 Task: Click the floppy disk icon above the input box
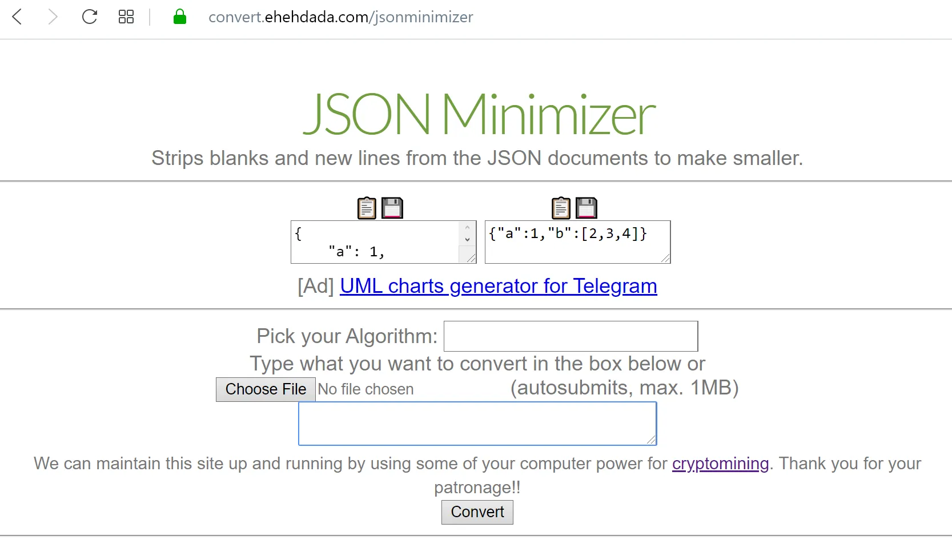click(392, 208)
